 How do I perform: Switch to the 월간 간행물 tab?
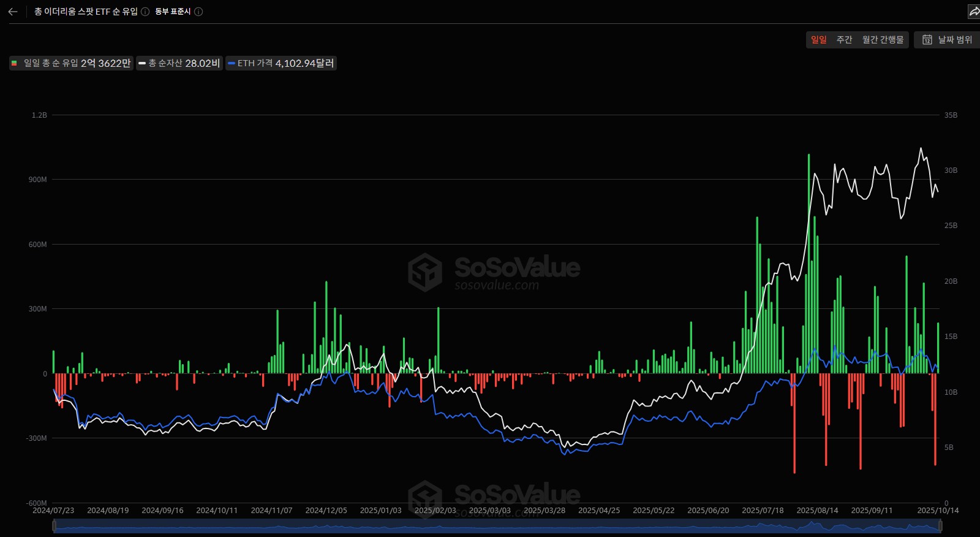pos(883,40)
